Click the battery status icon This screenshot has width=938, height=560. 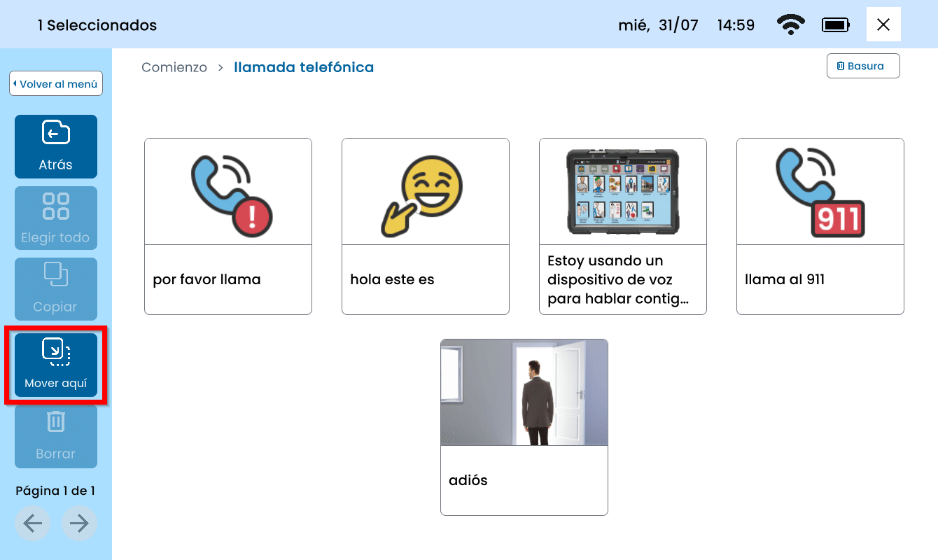point(836,25)
